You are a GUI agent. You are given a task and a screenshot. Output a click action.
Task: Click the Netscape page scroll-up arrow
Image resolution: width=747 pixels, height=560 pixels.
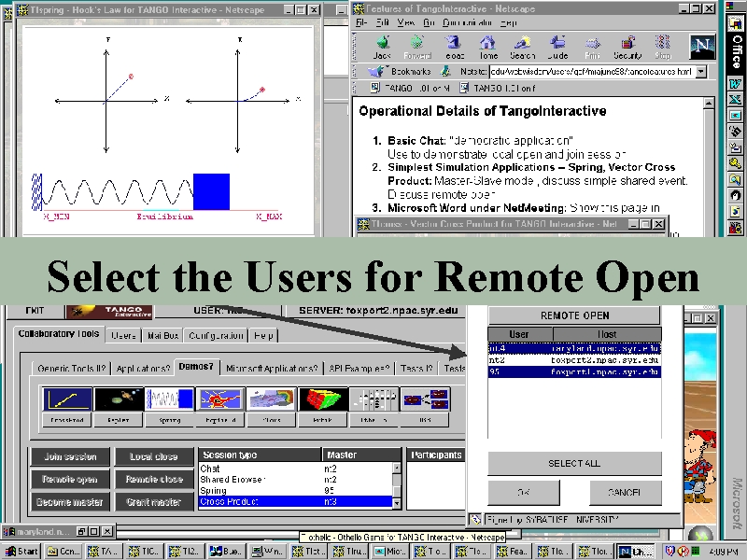click(x=709, y=103)
